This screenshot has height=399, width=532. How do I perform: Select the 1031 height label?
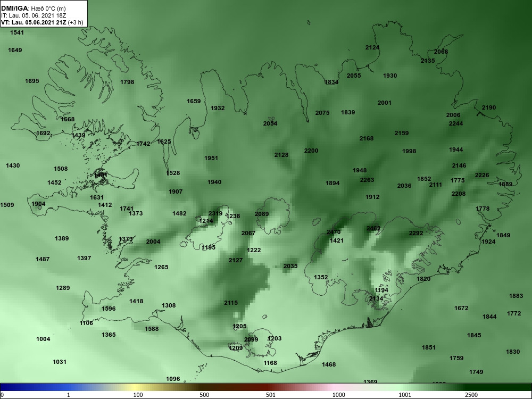click(x=60, y=362)
